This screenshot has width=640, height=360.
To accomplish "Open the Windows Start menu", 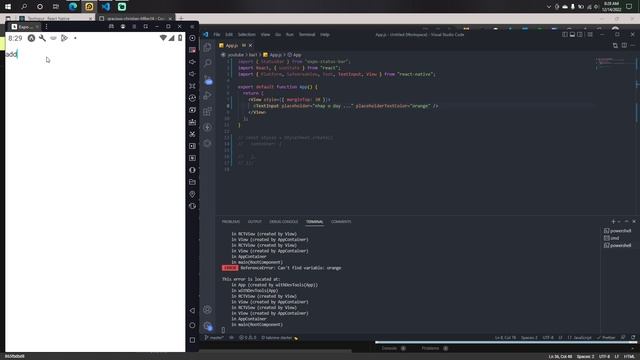I will pyautogui.click(x=8, y=7).
